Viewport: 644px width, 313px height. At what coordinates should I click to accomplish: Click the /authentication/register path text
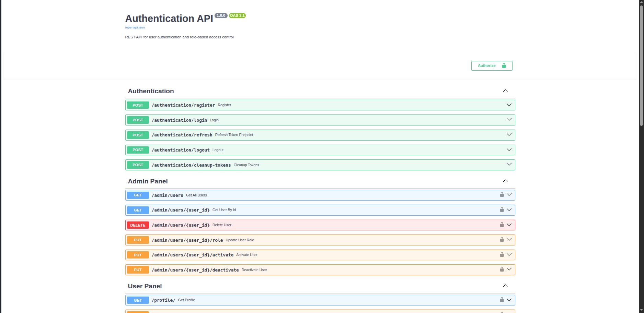tap(183, 105)
